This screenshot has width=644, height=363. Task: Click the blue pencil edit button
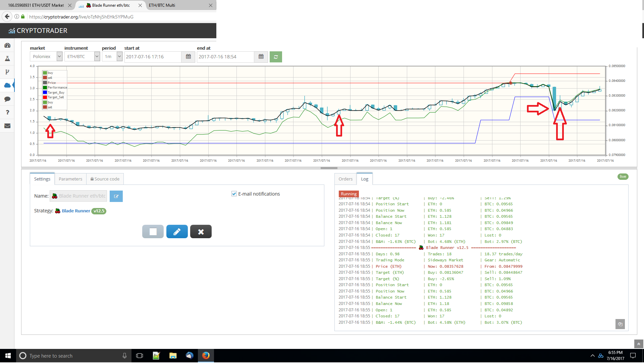click(x=177, y=232)
